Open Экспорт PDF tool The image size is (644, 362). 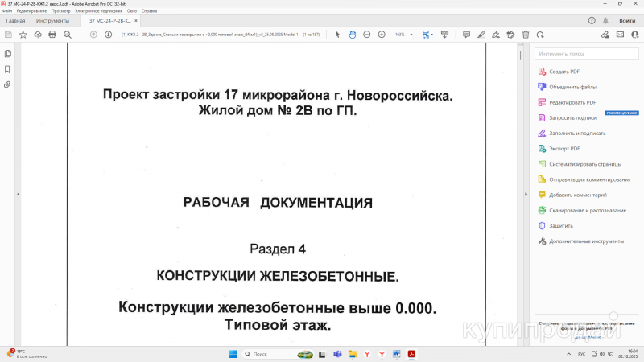pyautogui.click(x=559, y=149)
